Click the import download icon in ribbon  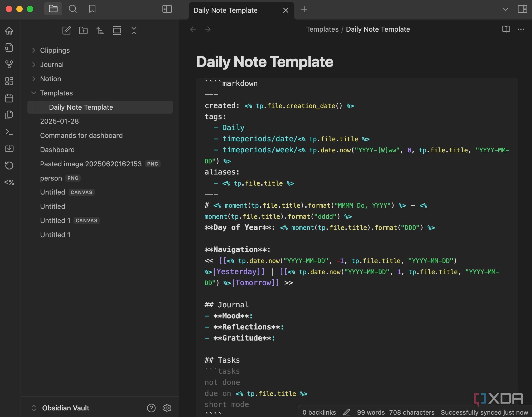pos(9,148)
